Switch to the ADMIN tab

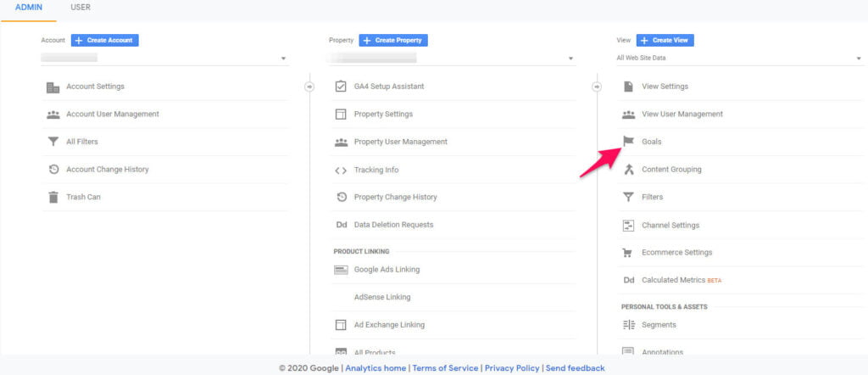[x=28, y=8]
